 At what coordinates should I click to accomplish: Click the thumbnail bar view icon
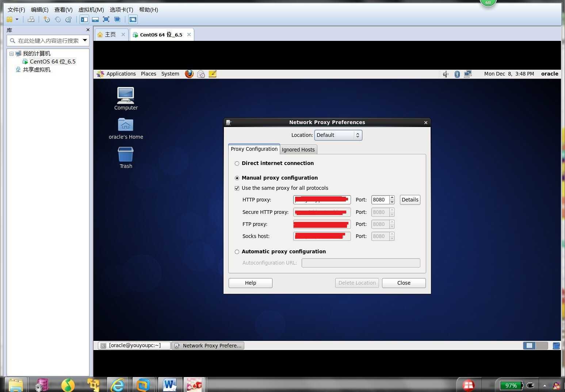point(95,19)
